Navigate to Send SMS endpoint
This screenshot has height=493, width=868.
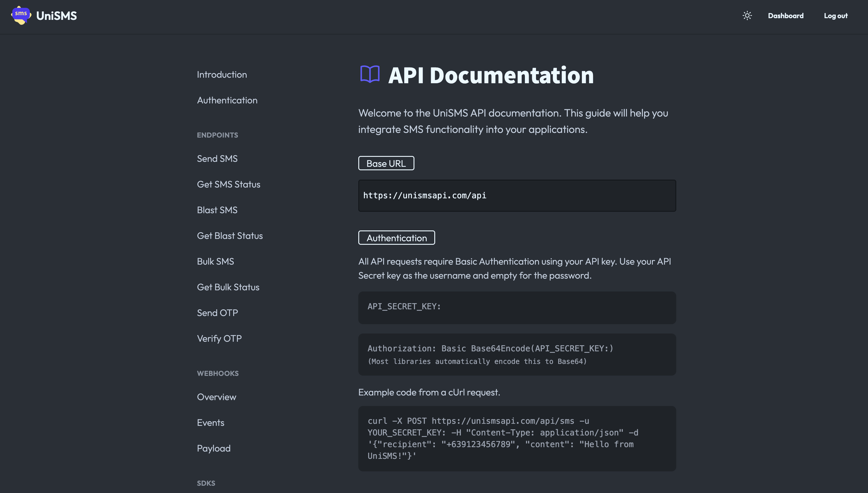217,159
